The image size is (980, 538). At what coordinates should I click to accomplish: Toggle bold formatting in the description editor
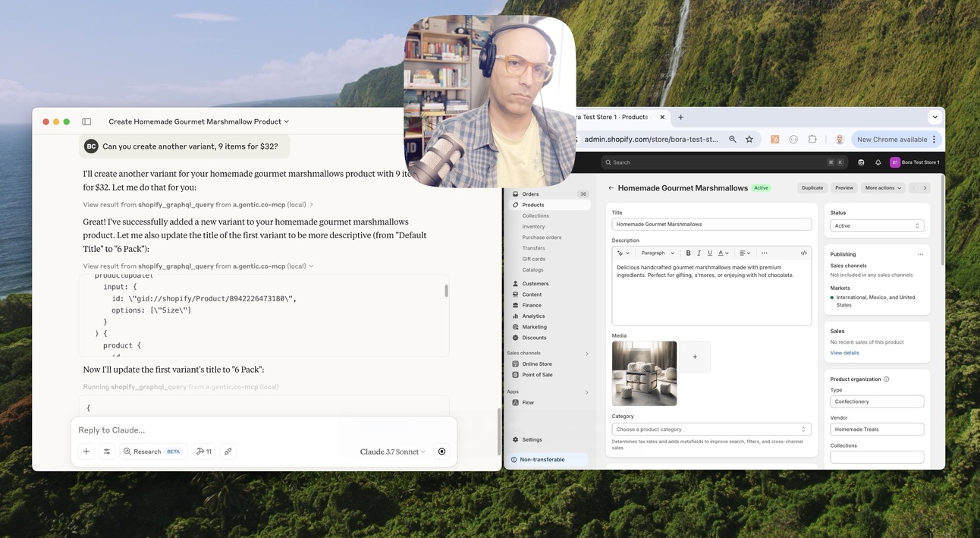(x=687, y=253)
